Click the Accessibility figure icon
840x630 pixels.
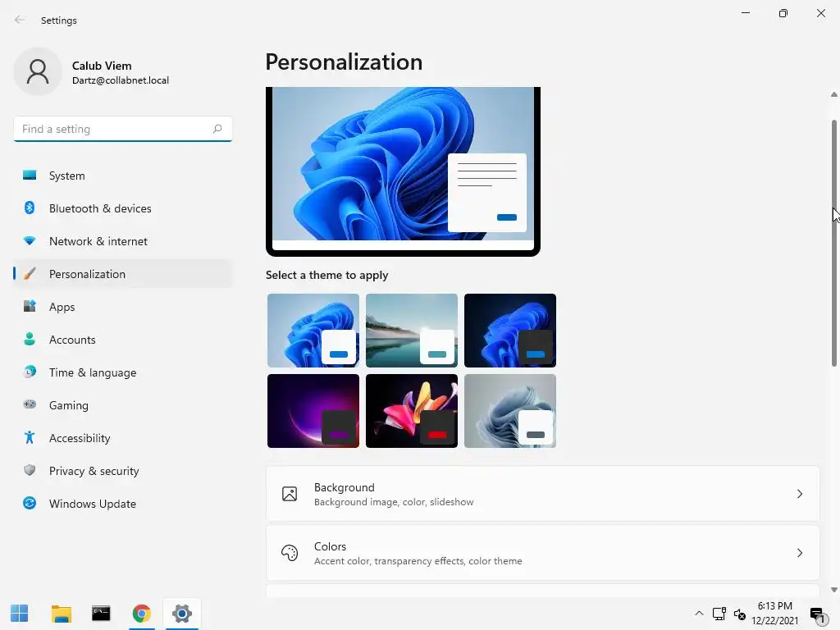click(x=30, y=438)
